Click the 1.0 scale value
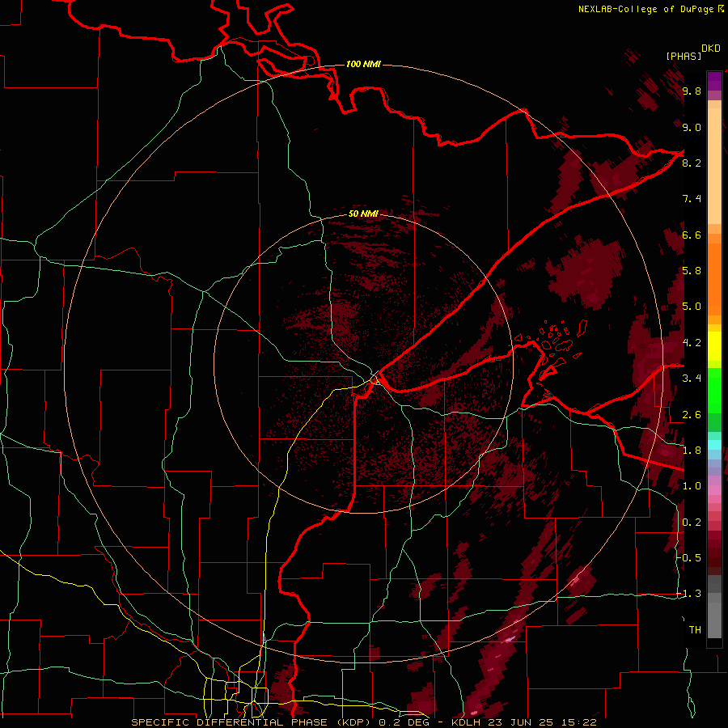This screenshot has height=728, width=728. pos(692,486)
